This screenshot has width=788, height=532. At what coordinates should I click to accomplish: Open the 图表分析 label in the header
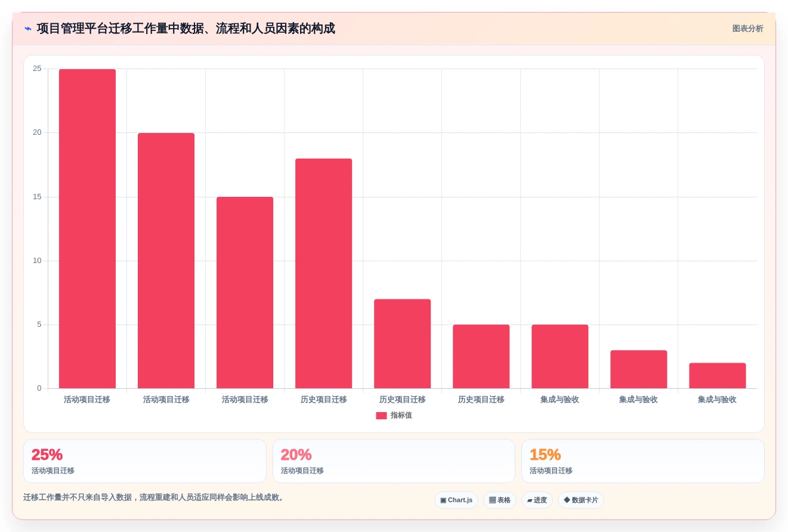click(x=747, y=29)
